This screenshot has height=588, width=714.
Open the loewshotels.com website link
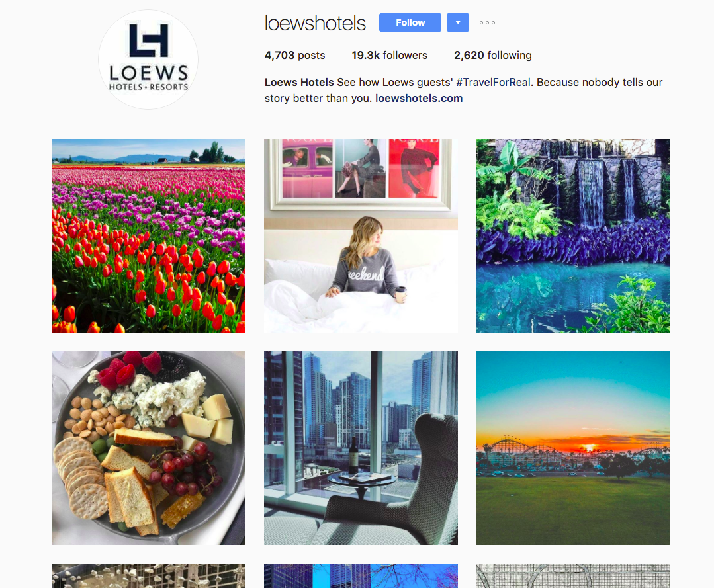pyautogui.click(x=418, y=99)
